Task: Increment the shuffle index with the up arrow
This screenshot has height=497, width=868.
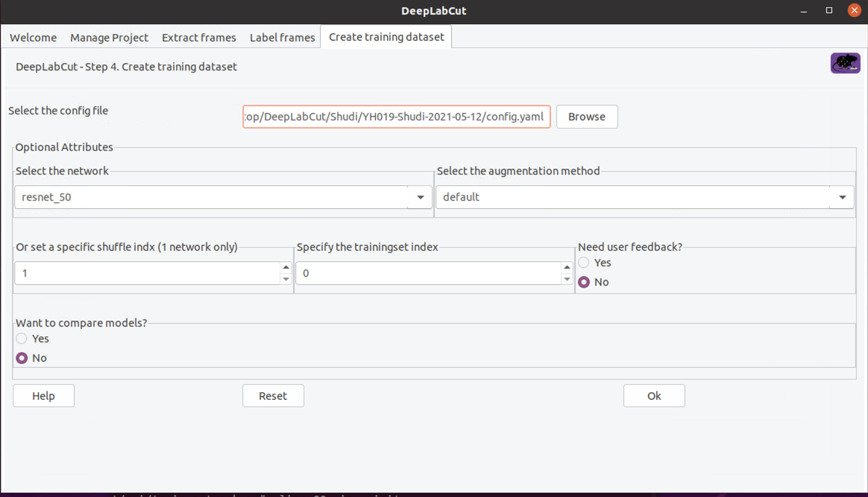Action: (285, 267)
